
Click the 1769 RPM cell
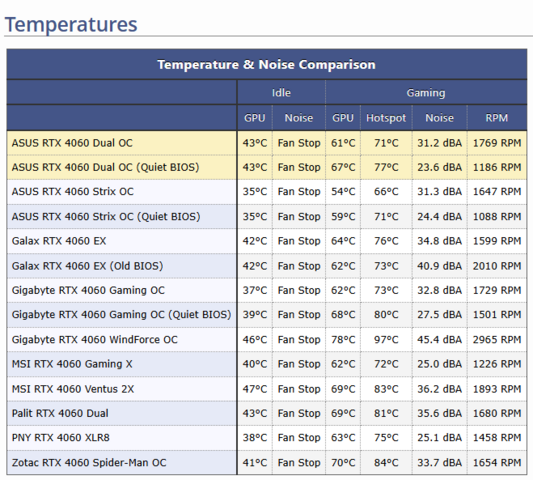(497, 143)
